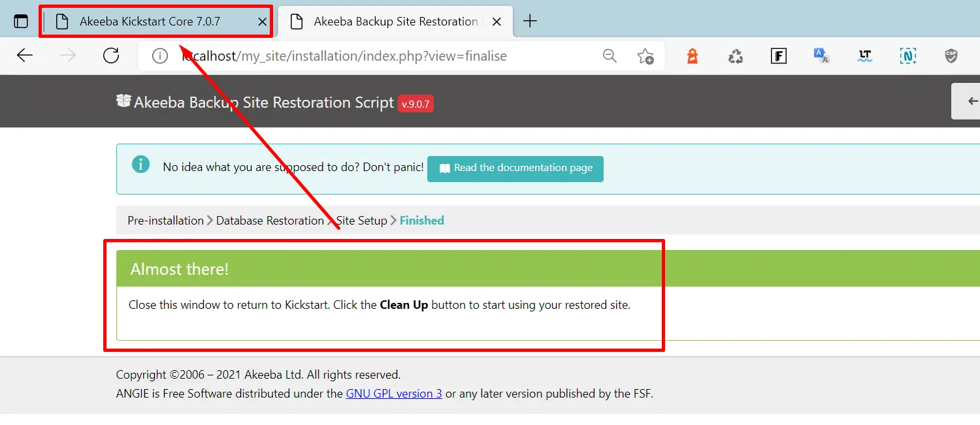The image size is (980, 425).
Task: View site information icon in address bar
Action: coord(160,56)
